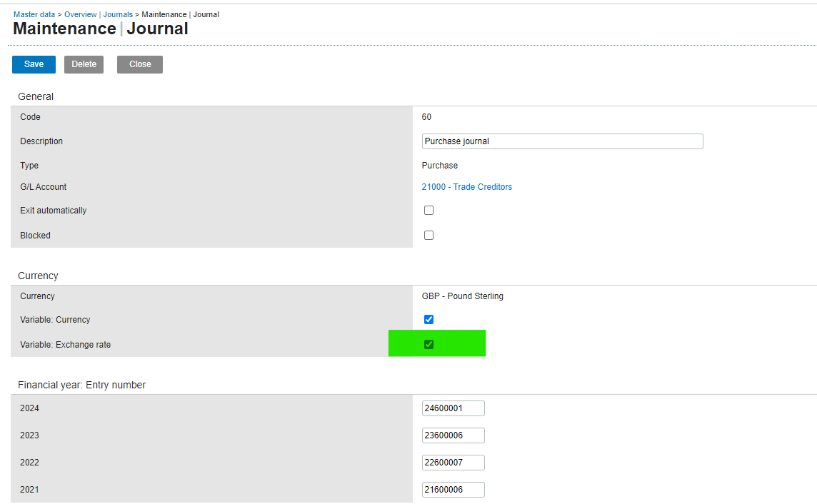Click the Description label
The height and width of the screenshot is (504, 817).
click(41, 141)
